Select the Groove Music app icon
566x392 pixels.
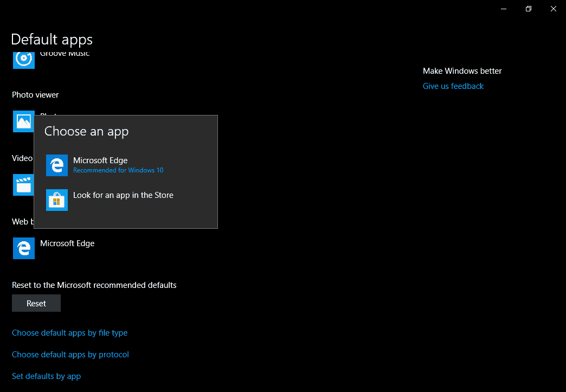coord(24,60)
